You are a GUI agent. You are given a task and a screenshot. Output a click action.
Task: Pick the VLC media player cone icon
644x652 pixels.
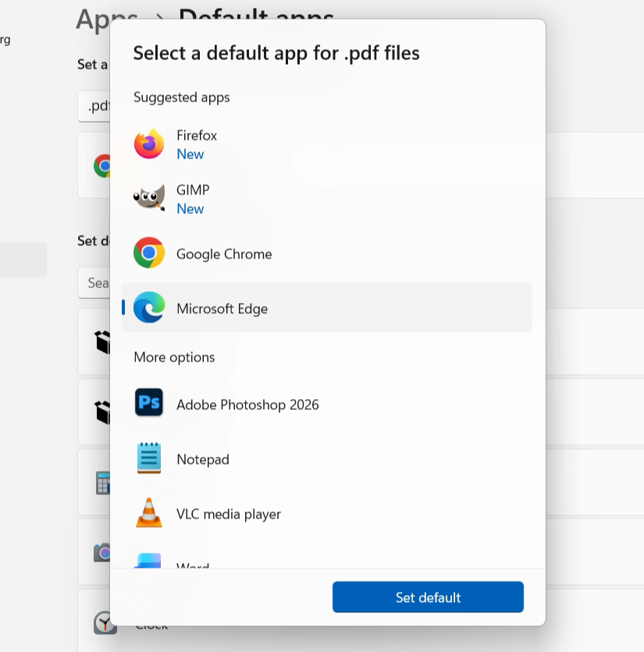coord(149,513)
